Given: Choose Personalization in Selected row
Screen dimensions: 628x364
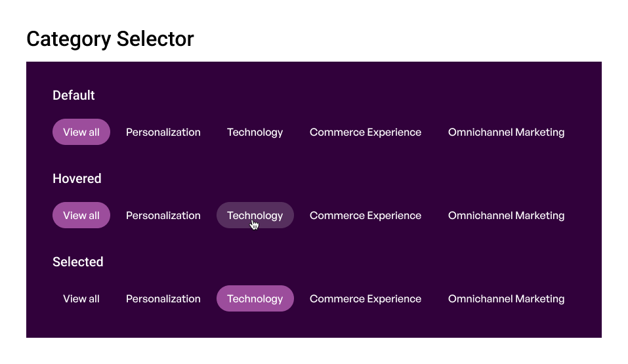Looking at the screenshot, I should pyautogui.click(x=163, y=298).
